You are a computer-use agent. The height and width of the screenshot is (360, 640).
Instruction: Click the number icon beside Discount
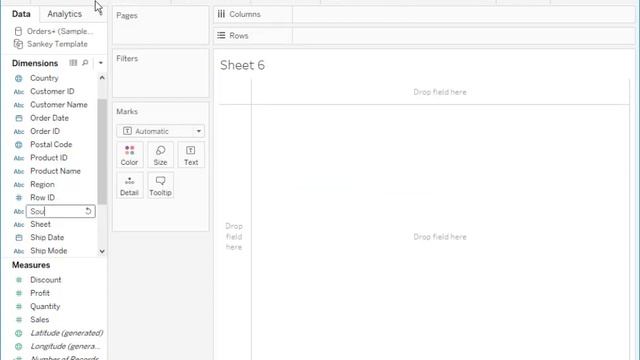click(x=19, y=280)
